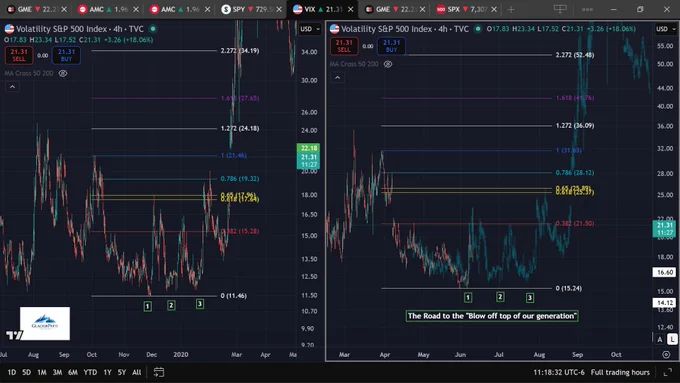Viewport: 680px width, 383px height.
Task: Select the 1M time range
Action: [42, 372]
